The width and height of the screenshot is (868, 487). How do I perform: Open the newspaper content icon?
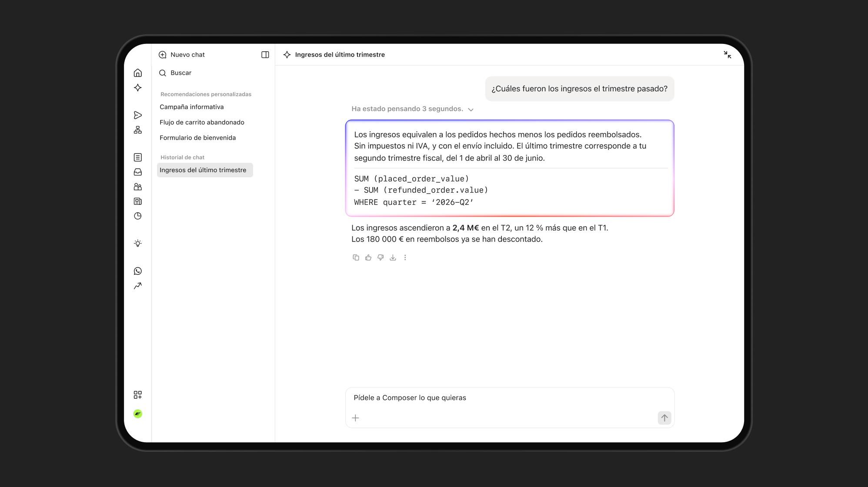click(x=138, y=201)
